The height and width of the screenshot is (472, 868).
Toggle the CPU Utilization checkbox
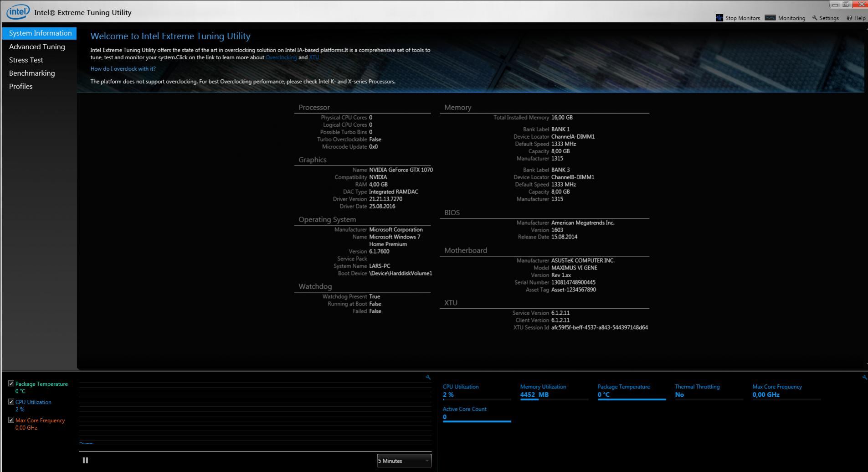(11, 402)
